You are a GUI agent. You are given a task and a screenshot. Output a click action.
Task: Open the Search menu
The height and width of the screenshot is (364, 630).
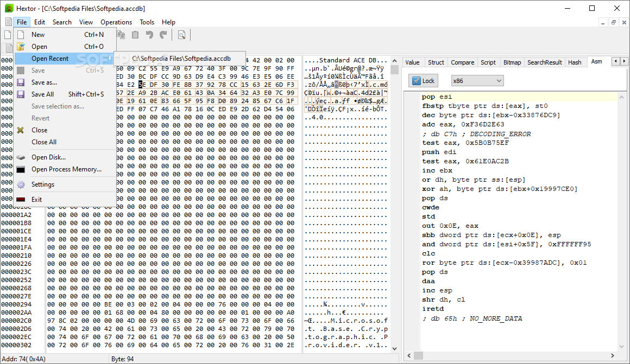click(62, 22)
